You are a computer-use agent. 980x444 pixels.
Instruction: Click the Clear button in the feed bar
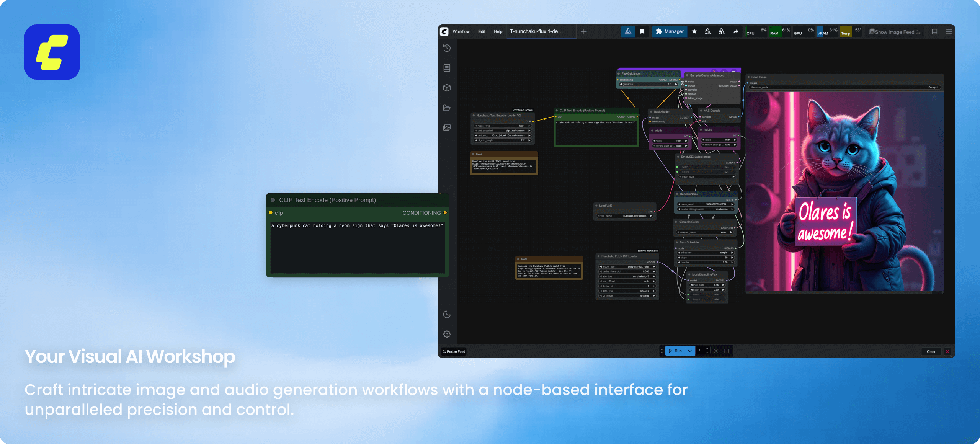pyautogui.click(x=931, y=351)
